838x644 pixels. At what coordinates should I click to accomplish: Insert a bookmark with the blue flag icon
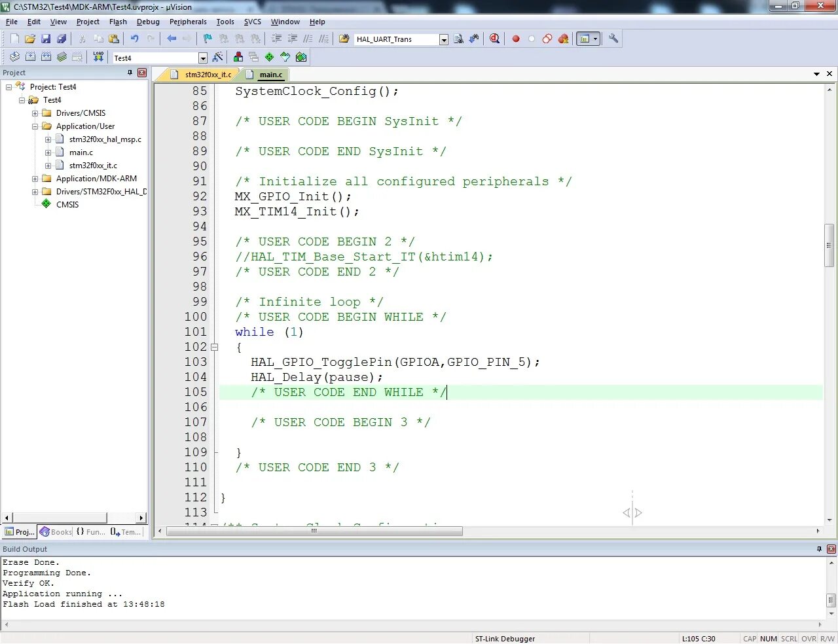[208, 39]
